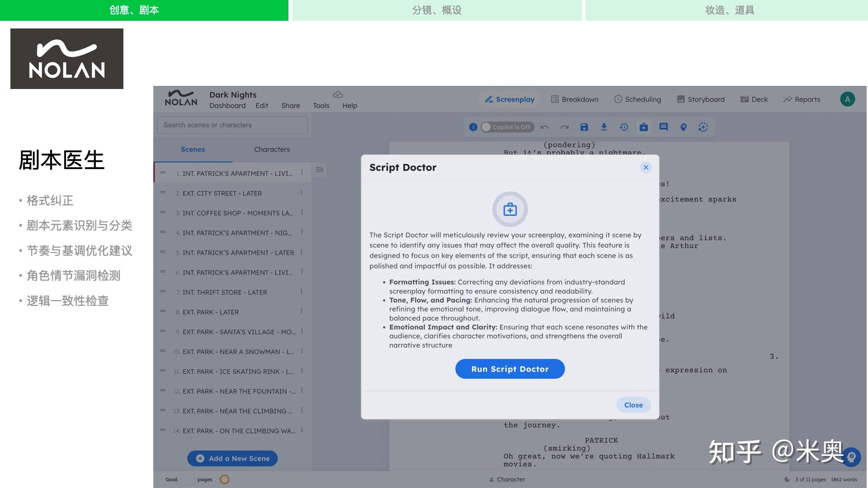Click the blue info icon in toolbar
The height and width of the screenshot is (488, 868).
(x=473, y=127)
